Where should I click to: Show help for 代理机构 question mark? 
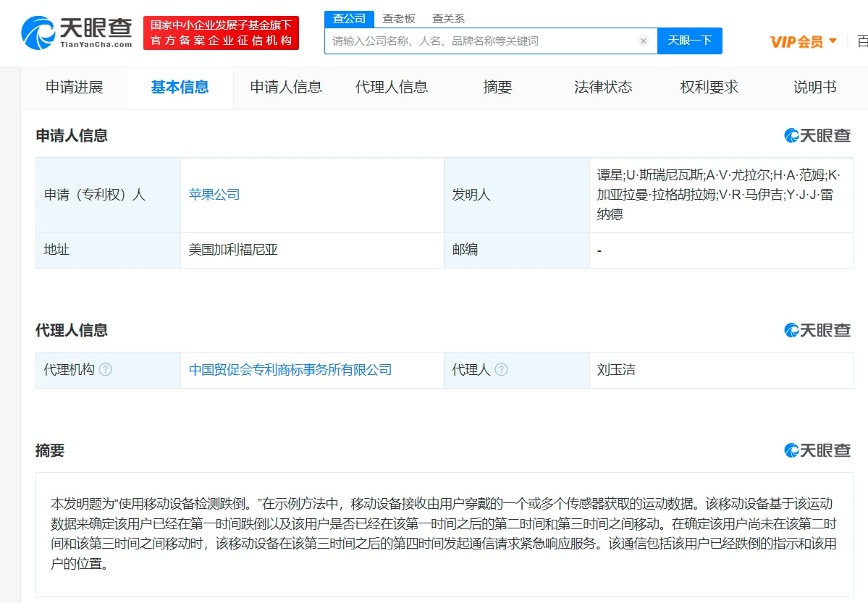point(105,369)
